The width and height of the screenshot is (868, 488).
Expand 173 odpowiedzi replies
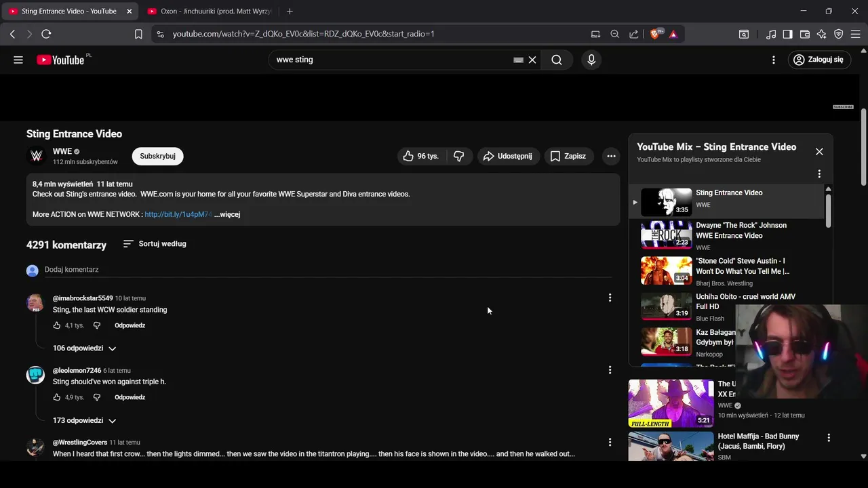[85, 420]
